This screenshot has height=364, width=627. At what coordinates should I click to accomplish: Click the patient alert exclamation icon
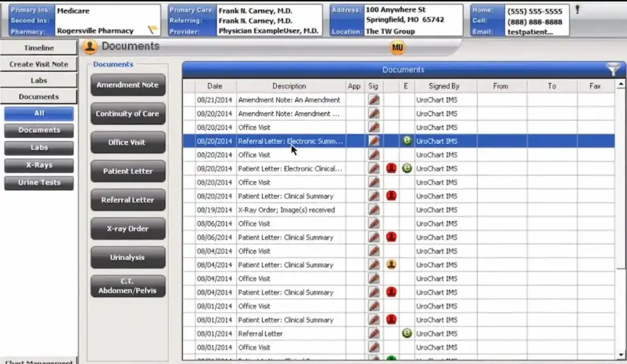coord(576,9)
